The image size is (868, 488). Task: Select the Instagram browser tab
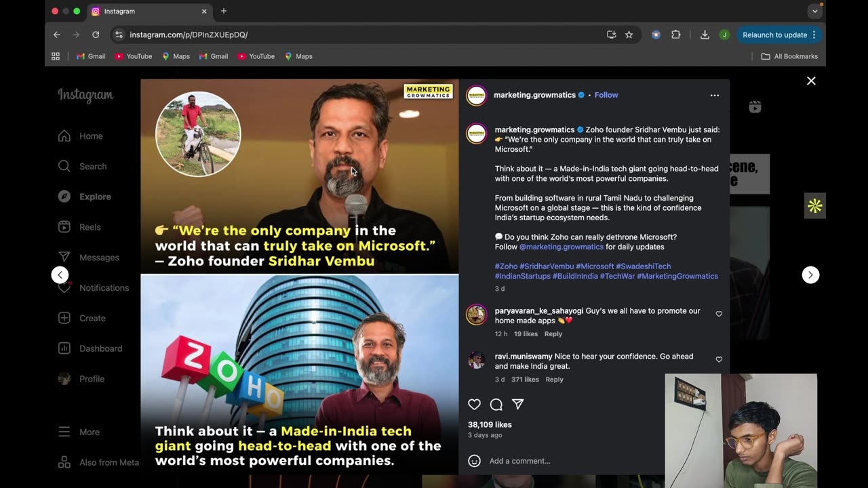(149, 12)
